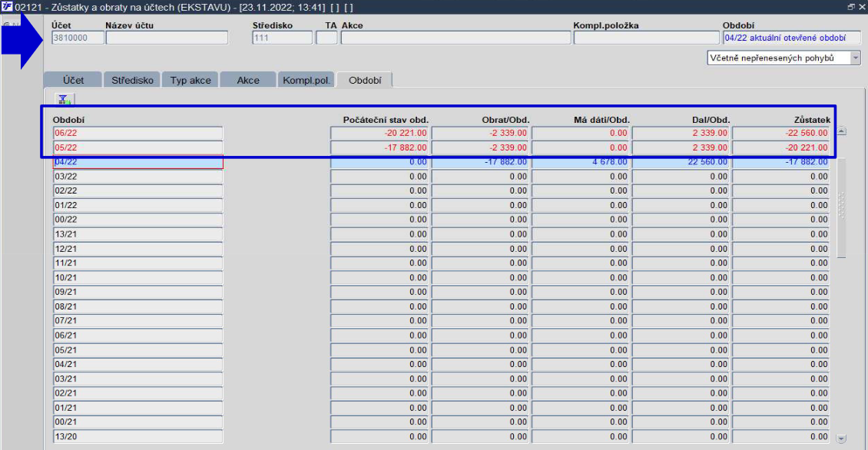Click the Středisko field containing 111

[283, 38]
